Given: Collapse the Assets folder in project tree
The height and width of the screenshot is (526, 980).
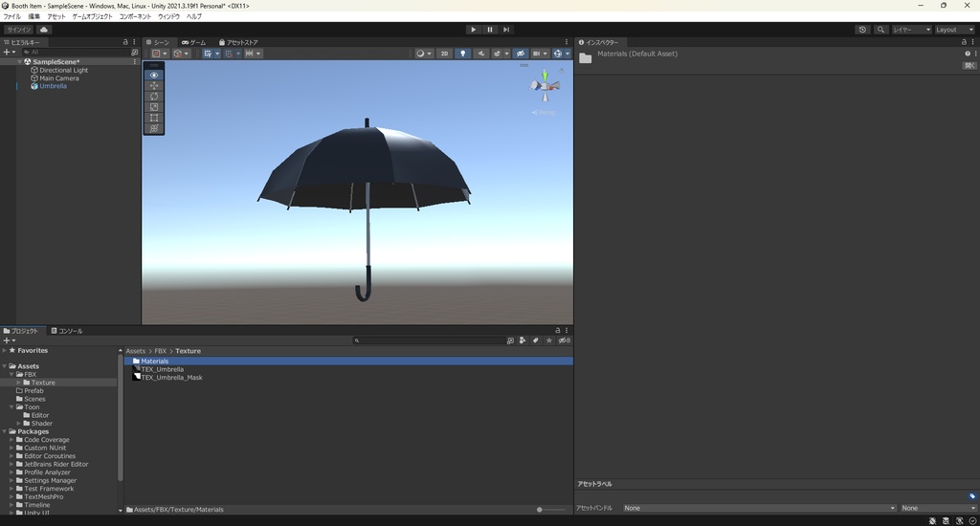Looking at the screenshot, I should pos(5,366).
